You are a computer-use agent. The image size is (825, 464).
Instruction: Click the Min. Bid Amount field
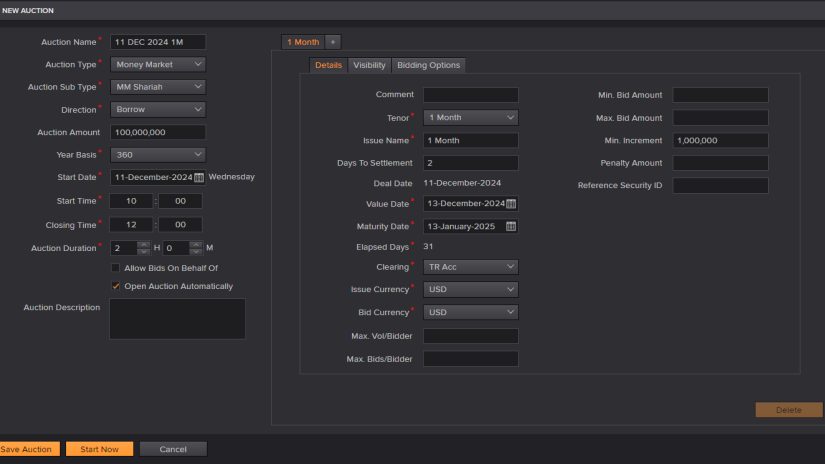coord(720,95)
